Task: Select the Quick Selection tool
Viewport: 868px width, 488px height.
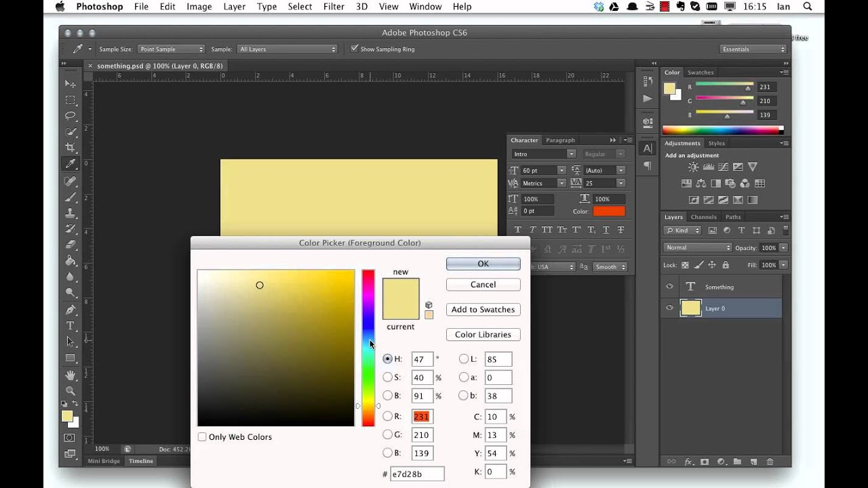Action: (70, 131)
